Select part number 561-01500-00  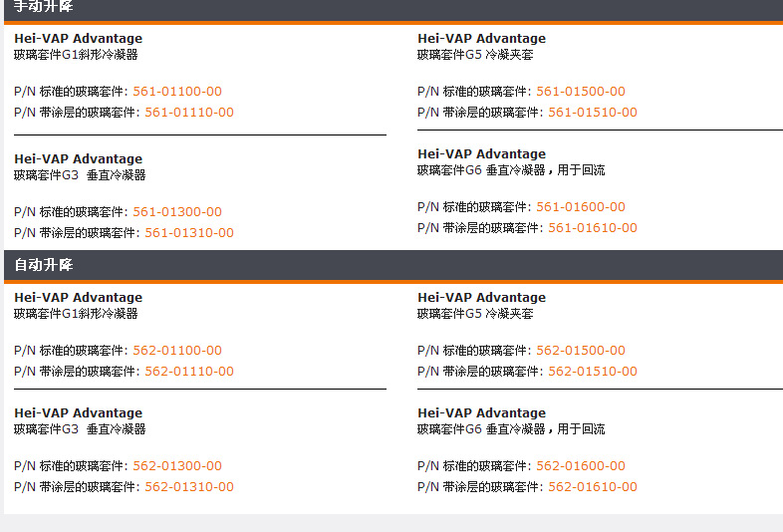point(581,92)
